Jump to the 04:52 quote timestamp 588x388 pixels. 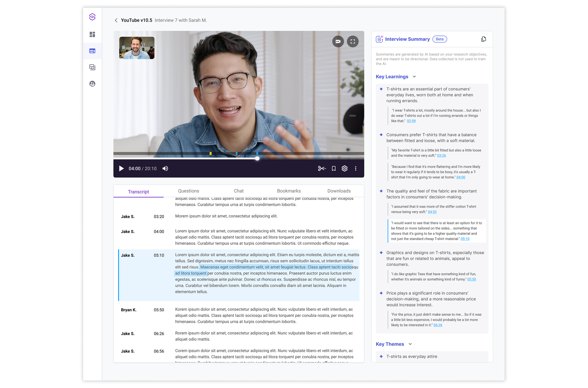coord(432,212)
